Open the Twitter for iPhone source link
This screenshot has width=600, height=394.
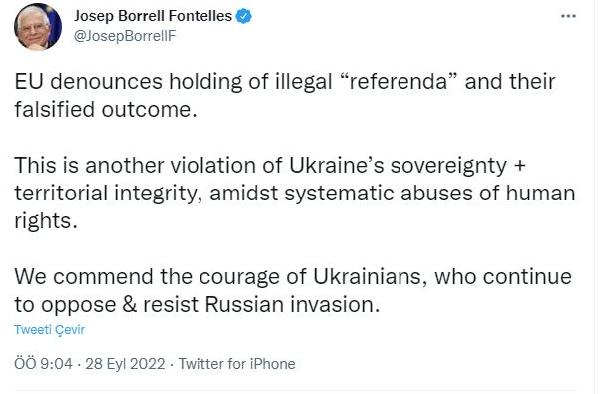pos(237,363)
